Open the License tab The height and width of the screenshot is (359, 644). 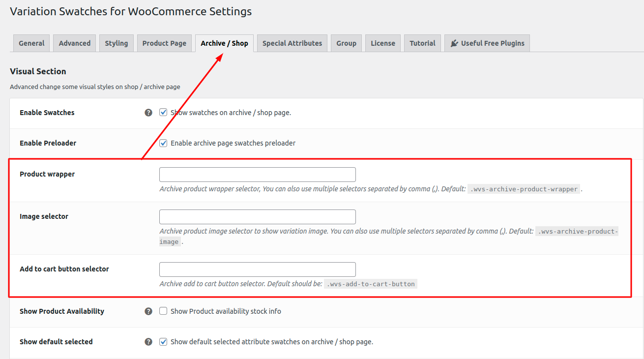pos(383,43)
